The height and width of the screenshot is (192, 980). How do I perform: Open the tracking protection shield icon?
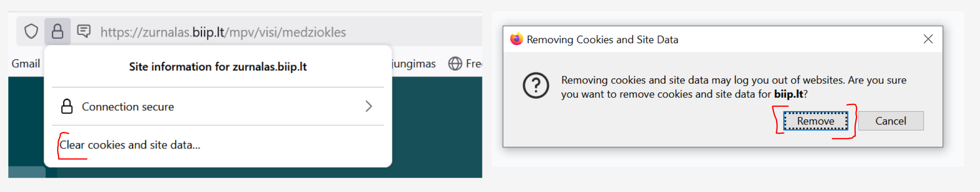point(31,32)
